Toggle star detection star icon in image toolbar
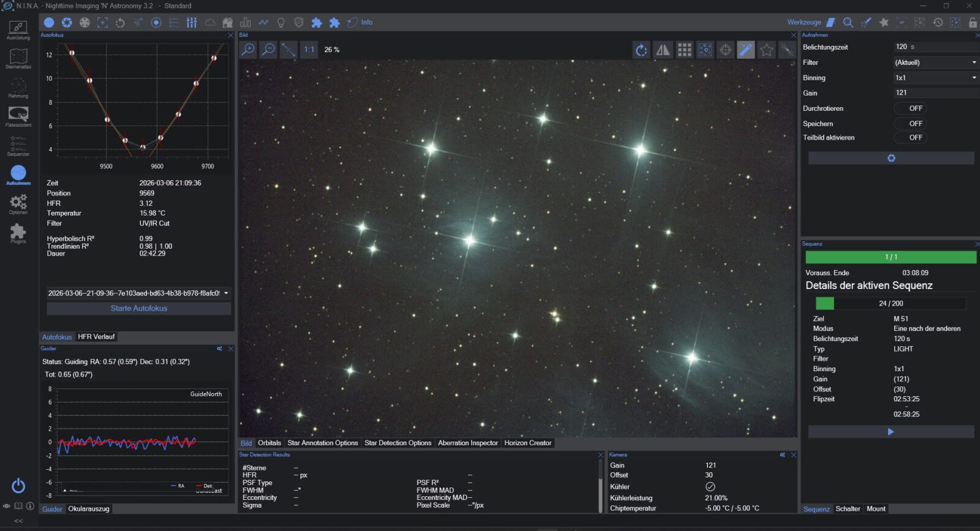This screenshot has height=531, width=980. click(766, 50)
